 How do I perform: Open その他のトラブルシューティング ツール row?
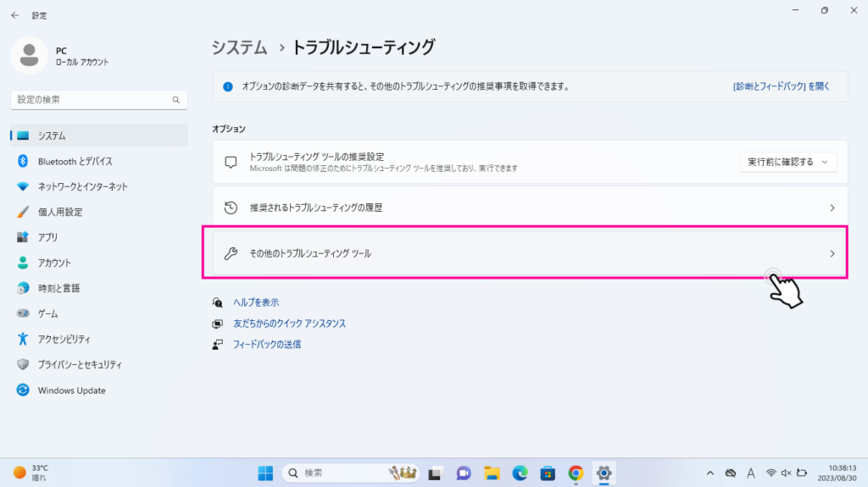524,253
